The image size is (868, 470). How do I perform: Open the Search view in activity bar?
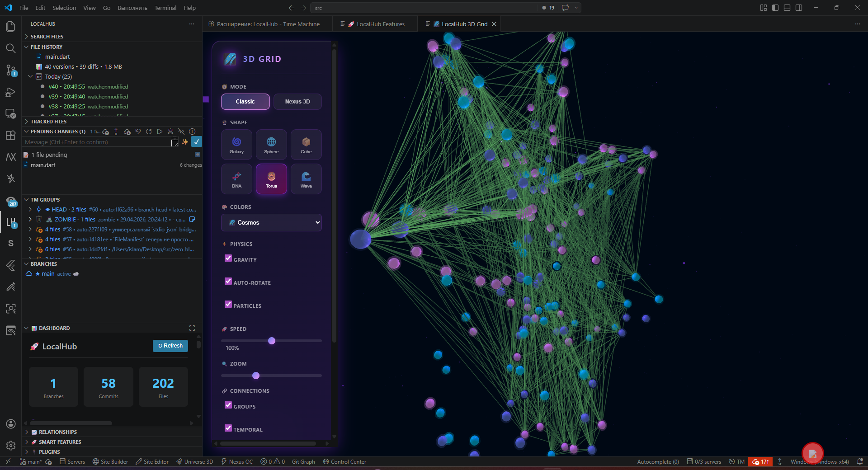[x=11, y=48]
